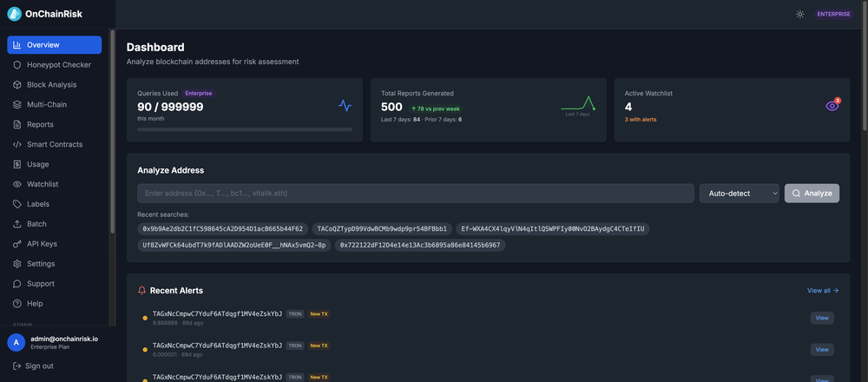Viewport: 868px width, 382px height.
Task: Select recent search Uf8ZvWFCk64...Q2-8p
Action: pos(234,245)
